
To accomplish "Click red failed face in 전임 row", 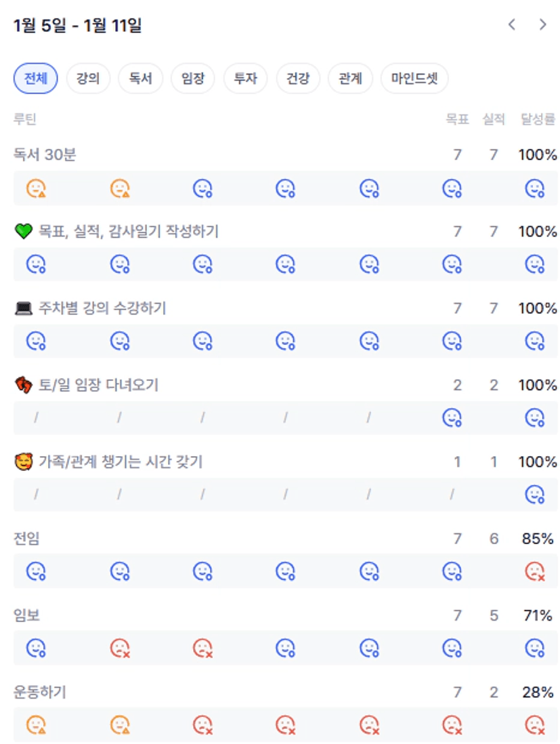I will pos(535,572).
